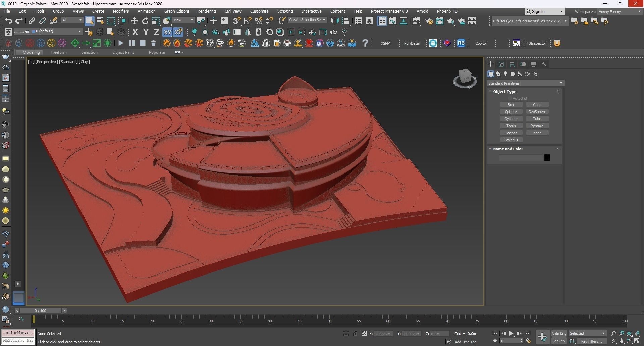Viewport: 644px width, 349px height.
Task: Open the Key Filters dialog
Action: (x=592, y=341)
